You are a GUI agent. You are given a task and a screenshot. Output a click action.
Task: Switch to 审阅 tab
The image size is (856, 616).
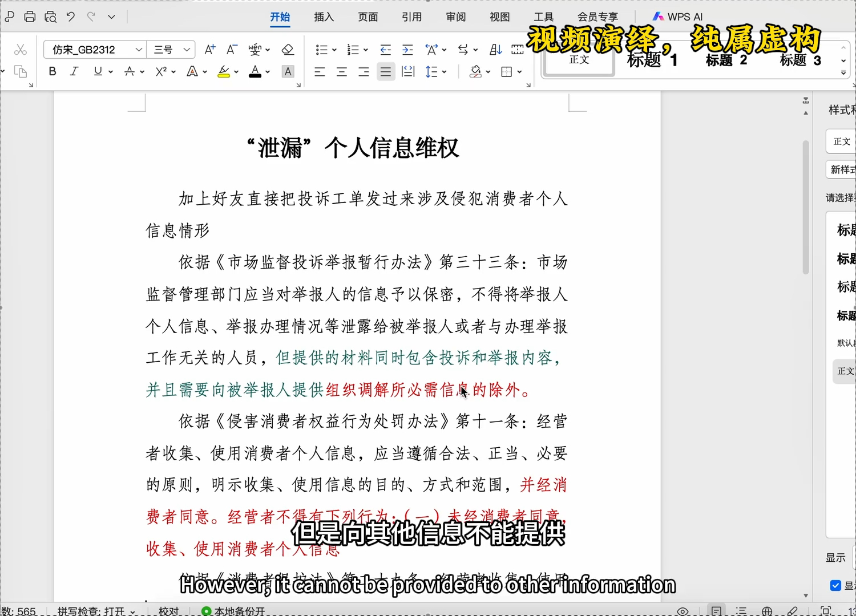click(x=455, y=17)
